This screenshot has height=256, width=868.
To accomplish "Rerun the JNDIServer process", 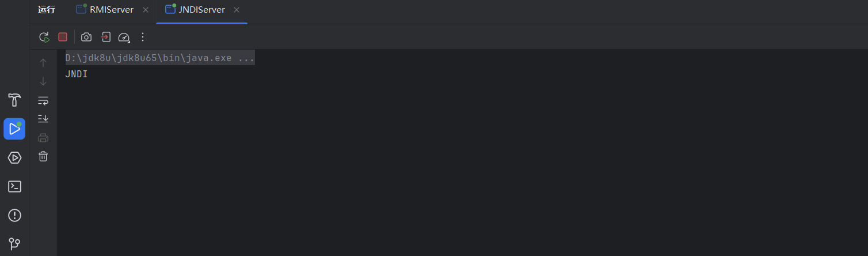I will (44, 37).
